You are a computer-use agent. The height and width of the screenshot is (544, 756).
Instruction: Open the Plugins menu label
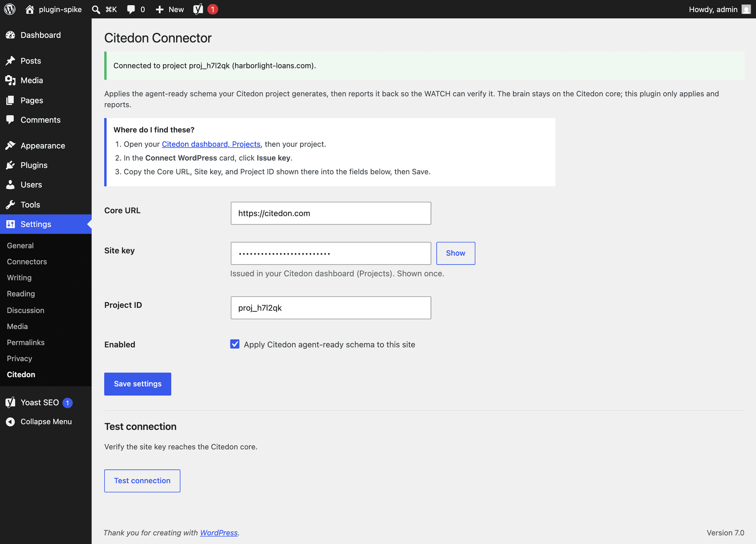(34, 165)
